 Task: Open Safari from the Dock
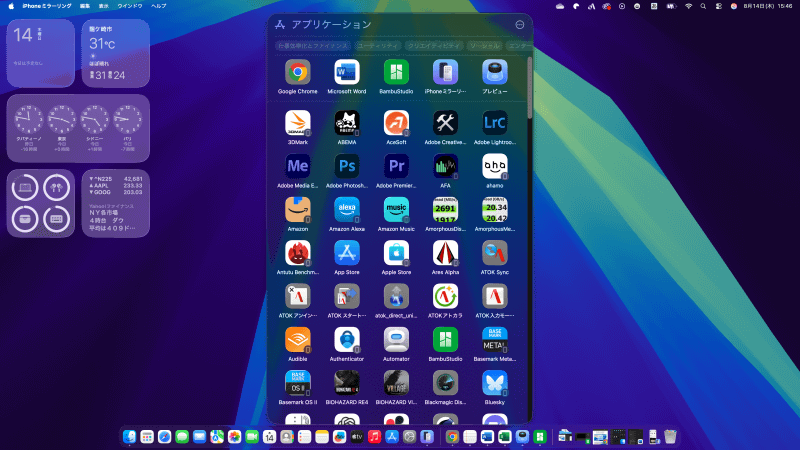coord(164,437)
